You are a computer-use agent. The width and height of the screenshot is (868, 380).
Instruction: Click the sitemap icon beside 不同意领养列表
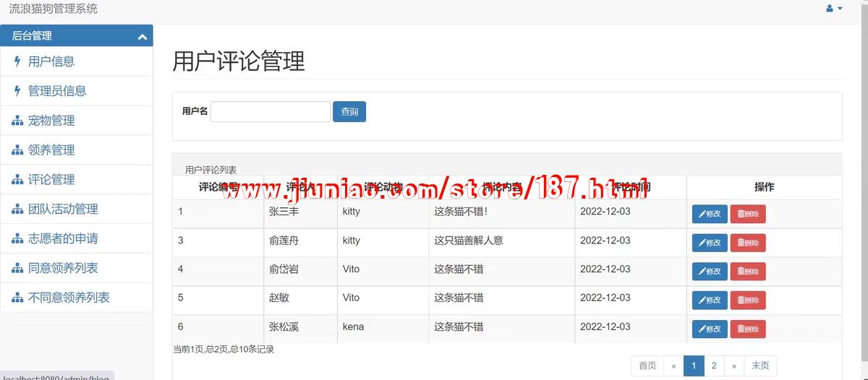(x=17, y=298)
